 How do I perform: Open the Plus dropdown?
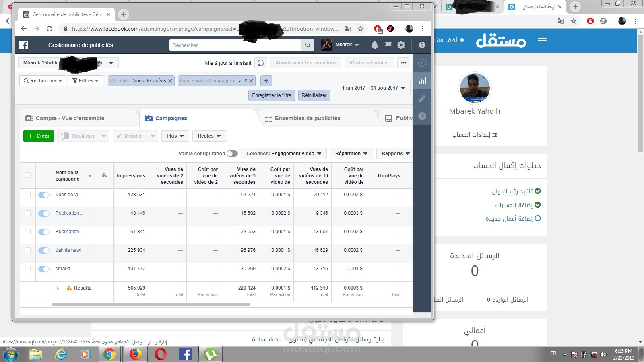[x=175, y=136]
